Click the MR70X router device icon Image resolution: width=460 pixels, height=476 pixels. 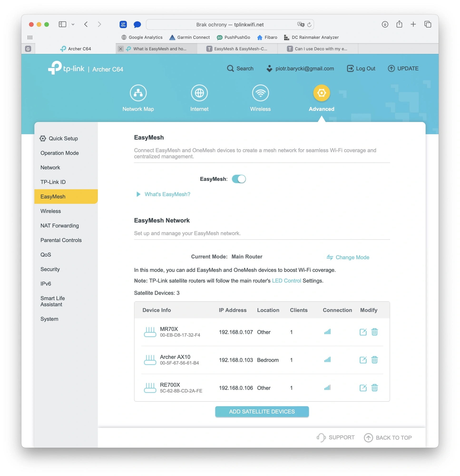click(x=150, y=332)
